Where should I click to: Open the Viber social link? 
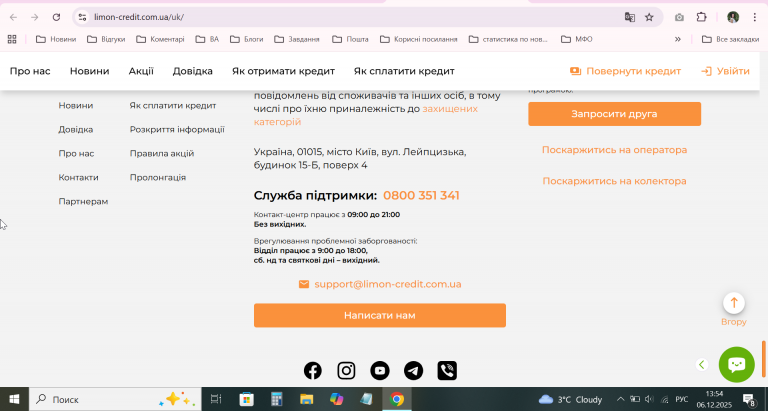click(x=447, y=370)
